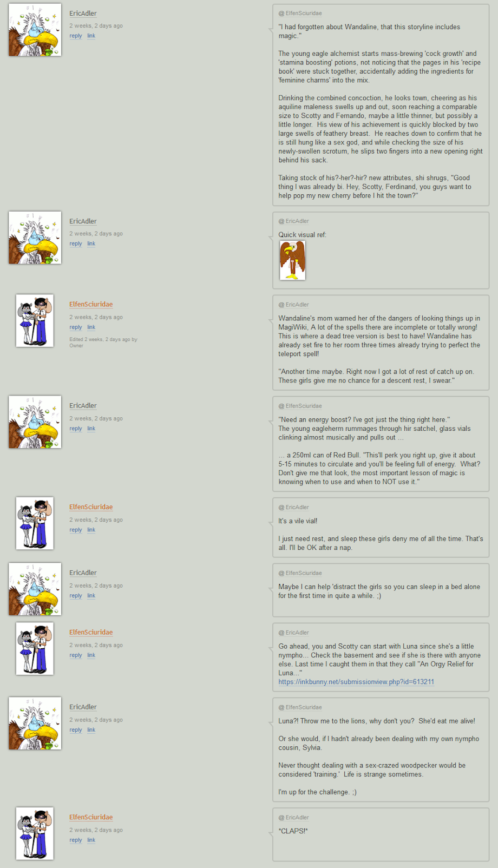Open the quick visual ref eagle thumbnail
This screenshot has height=868, width=498.
pos(292,260)
